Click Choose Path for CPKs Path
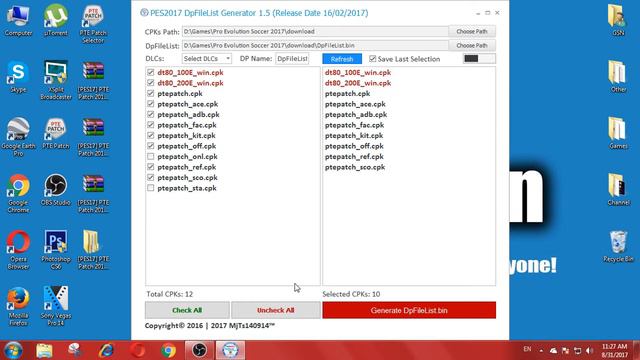 472,31
